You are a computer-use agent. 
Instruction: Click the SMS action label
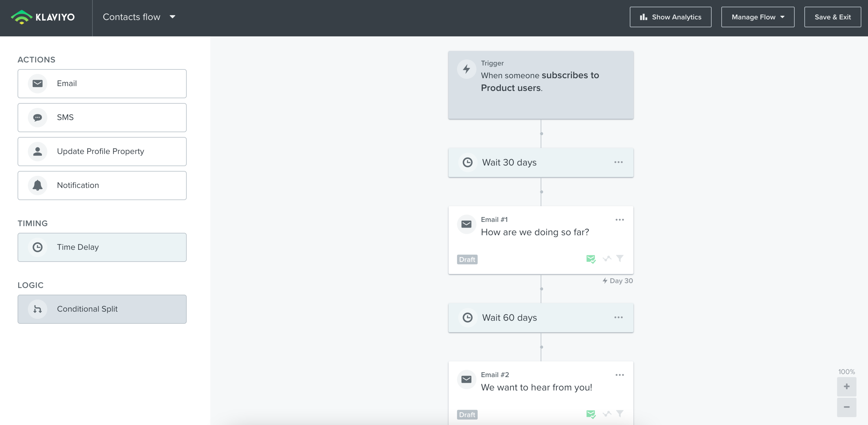tap(65, 117)
